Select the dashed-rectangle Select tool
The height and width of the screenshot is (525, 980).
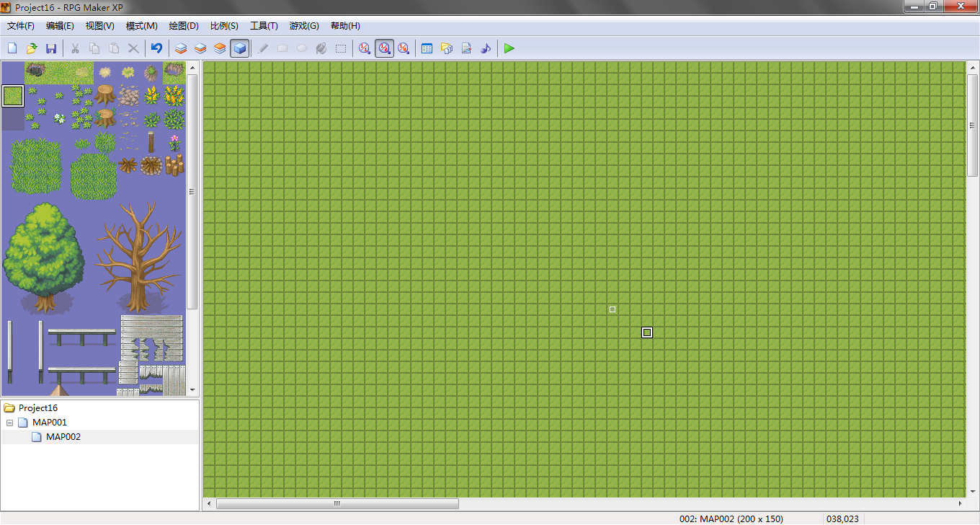tap(341, 48)
